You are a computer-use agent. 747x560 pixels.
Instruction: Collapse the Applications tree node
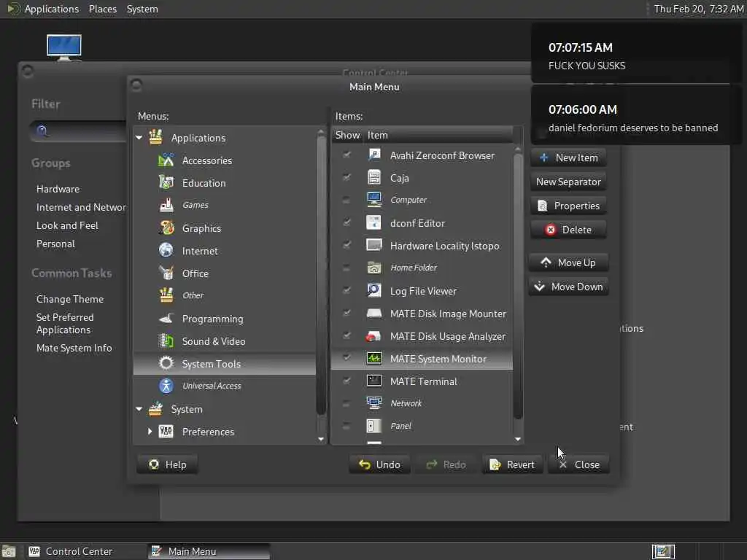pyautogui.click(x=139, y=138)
